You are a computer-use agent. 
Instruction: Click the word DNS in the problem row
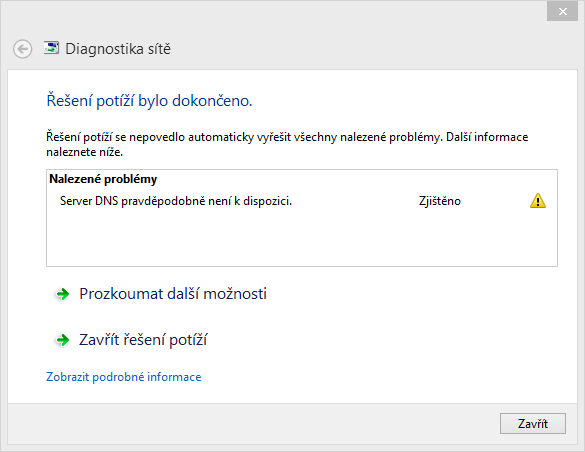(106, 201)
